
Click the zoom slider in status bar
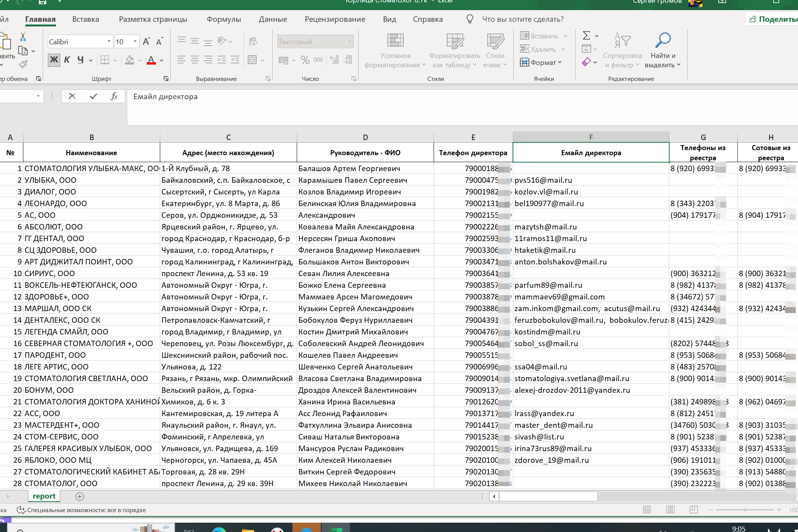pos(745,510)
